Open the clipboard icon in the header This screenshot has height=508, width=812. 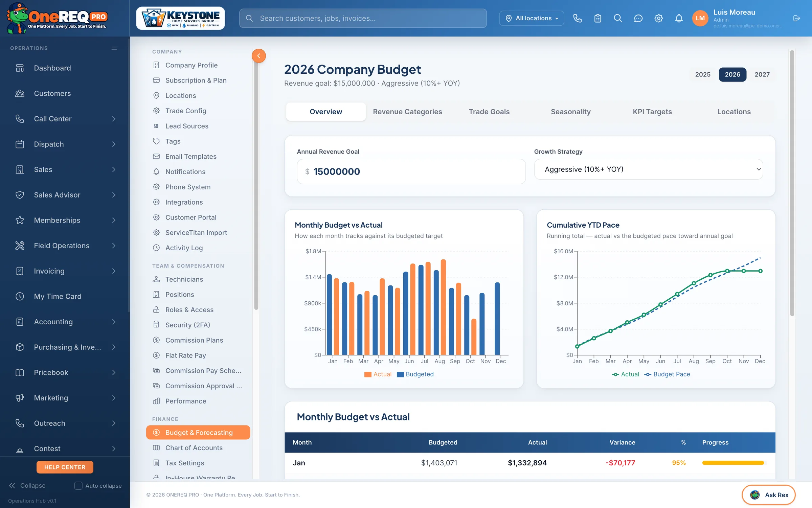coord(597,18)
